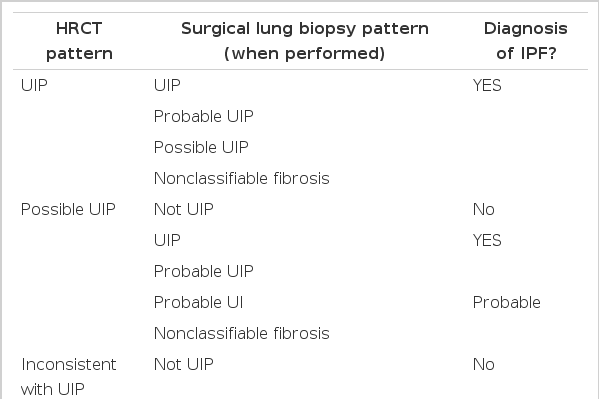Viewport: 599px width, 399px height.
Task: Select the first UIP biopsy pattern cell
Action: [167, 85]
